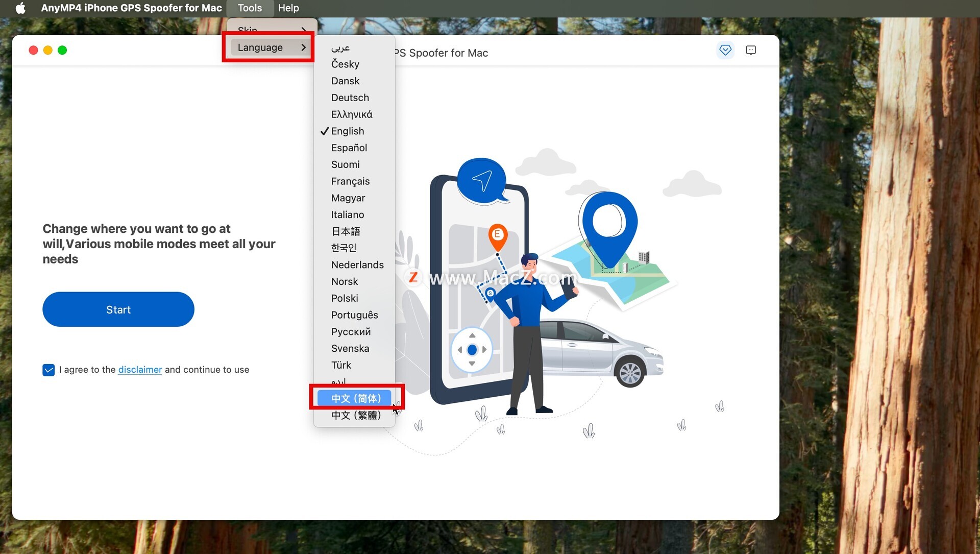Close the window with red button
The width and height of the screenshot is (980, 554).
coord(34,50)
